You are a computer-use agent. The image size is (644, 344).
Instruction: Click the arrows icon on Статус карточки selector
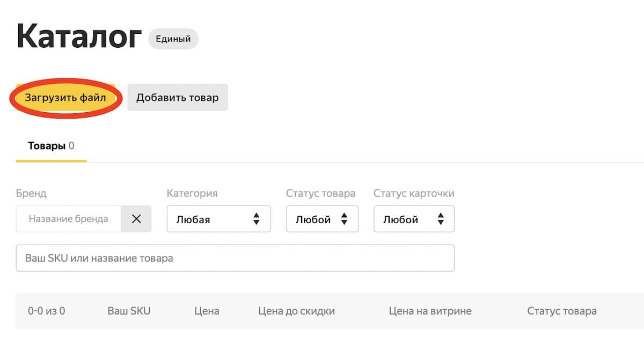440,218
